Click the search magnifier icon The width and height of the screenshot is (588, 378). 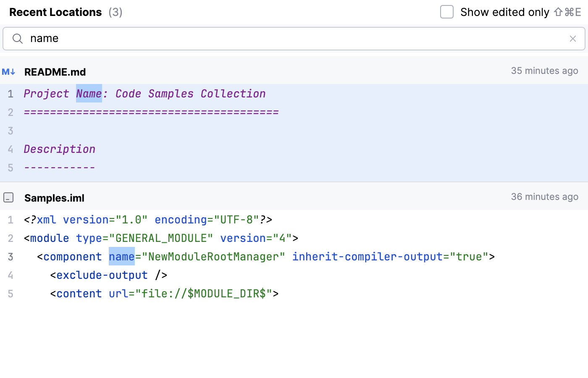click(17, 39)
